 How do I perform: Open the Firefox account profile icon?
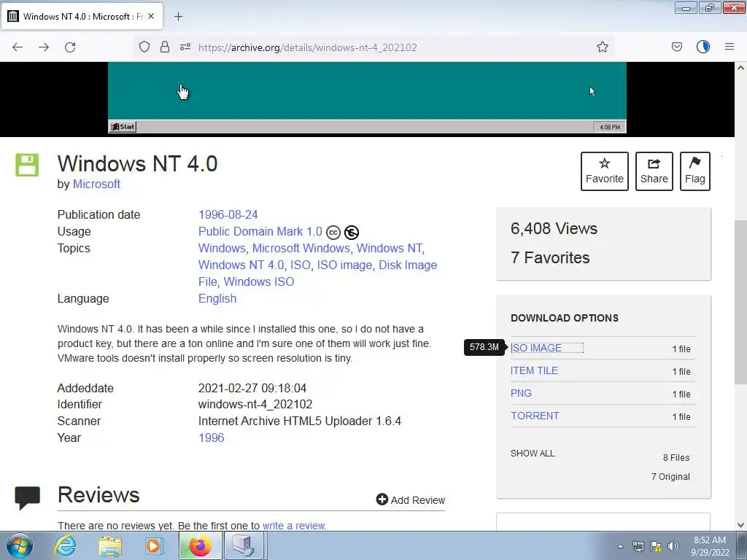(x=703, y=47)
